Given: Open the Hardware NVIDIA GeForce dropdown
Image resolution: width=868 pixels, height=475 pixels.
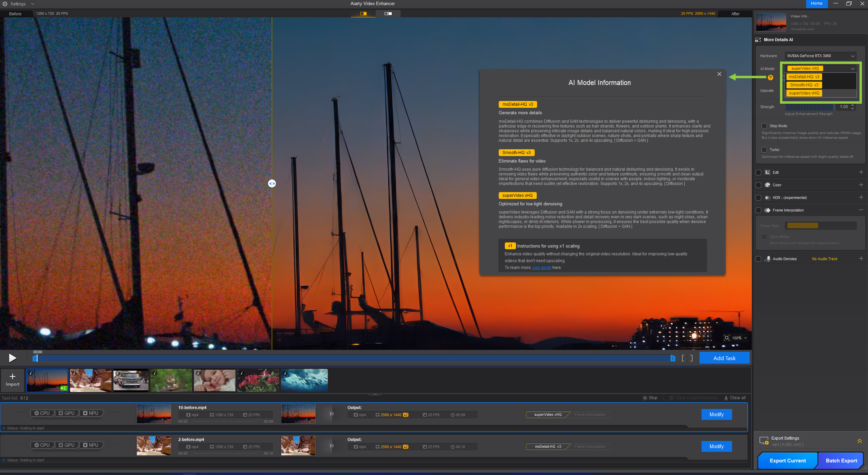Looking at the screenshot, I should click(820, 56).
